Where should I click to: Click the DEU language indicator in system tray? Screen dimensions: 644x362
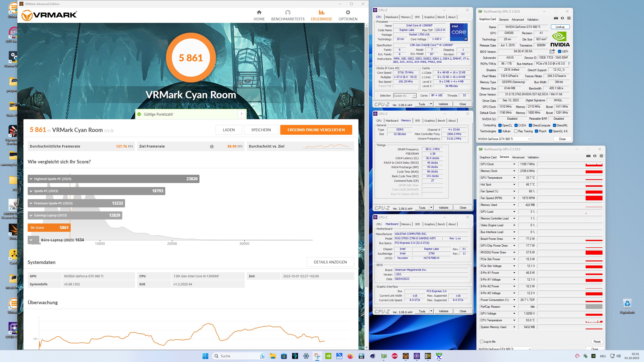(603, 356)
